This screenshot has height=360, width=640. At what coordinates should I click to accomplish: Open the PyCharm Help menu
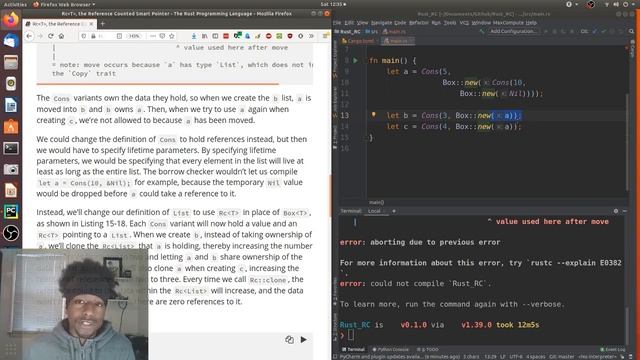pos(531,23)
